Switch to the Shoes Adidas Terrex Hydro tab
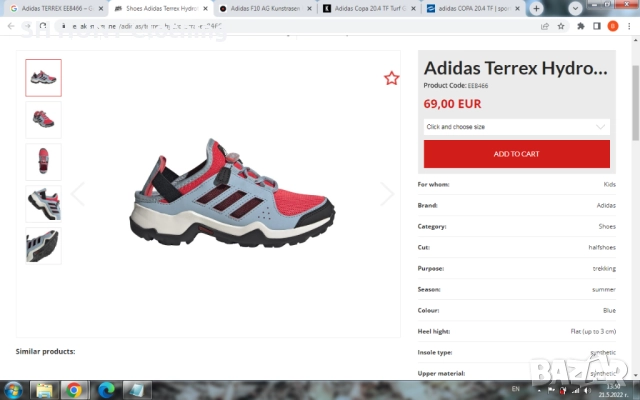The image size is (640, 400). point(161,8)
